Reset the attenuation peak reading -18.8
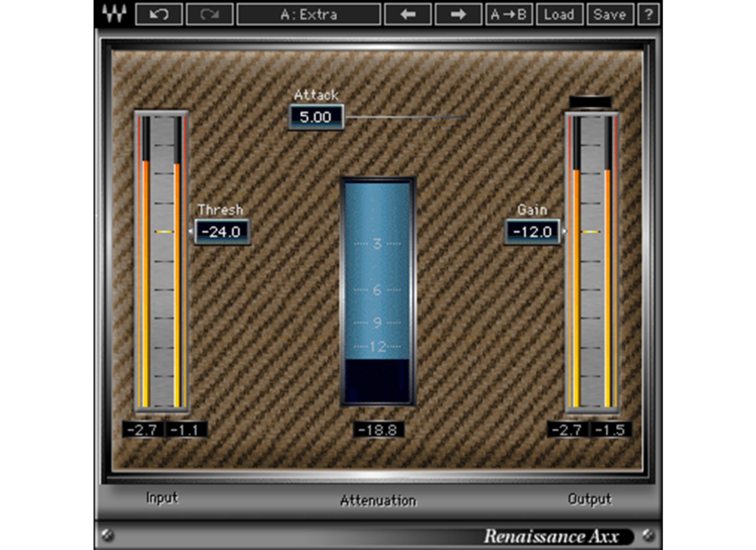 [x=378, y=430]
